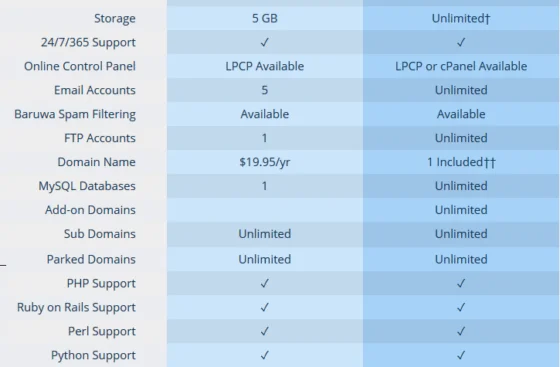Select the $19.95/yr domain name price
Viewport: 560px width, 367px height.
click(x=265, y=162)
